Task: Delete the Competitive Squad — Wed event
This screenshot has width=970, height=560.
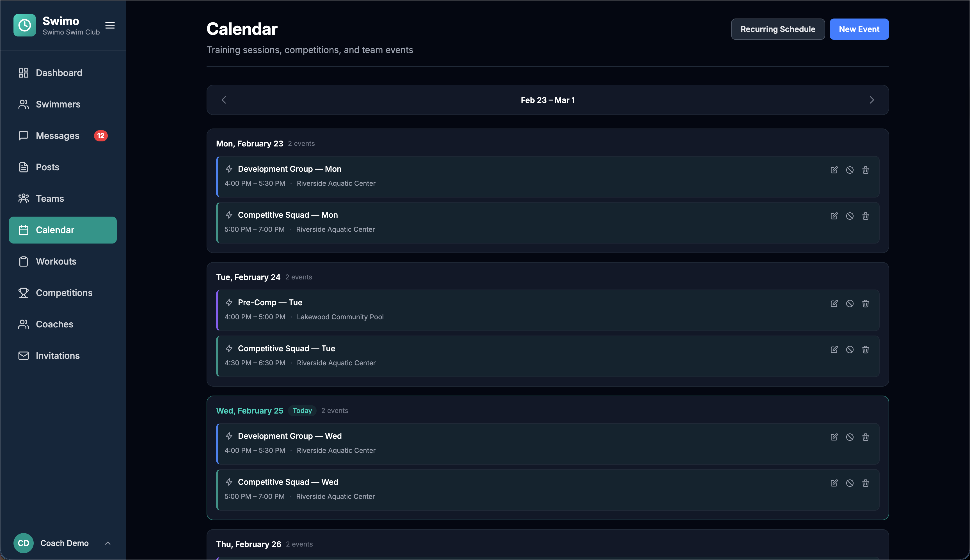Action: [866, 483]
